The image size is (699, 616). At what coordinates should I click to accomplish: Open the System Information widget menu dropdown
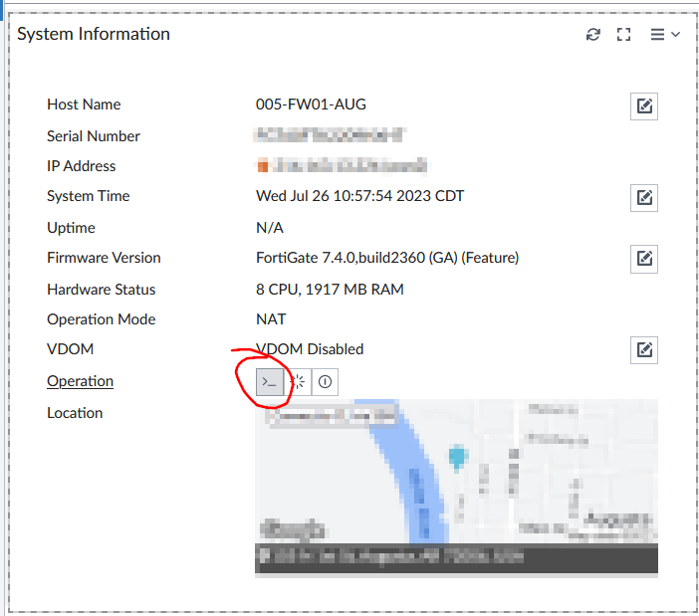[665, 34]
